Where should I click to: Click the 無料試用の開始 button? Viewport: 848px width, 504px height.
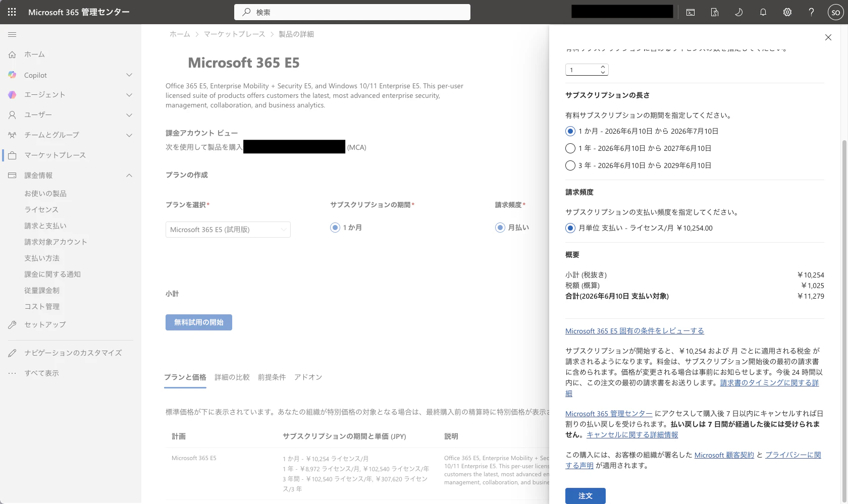click(199, 322)
